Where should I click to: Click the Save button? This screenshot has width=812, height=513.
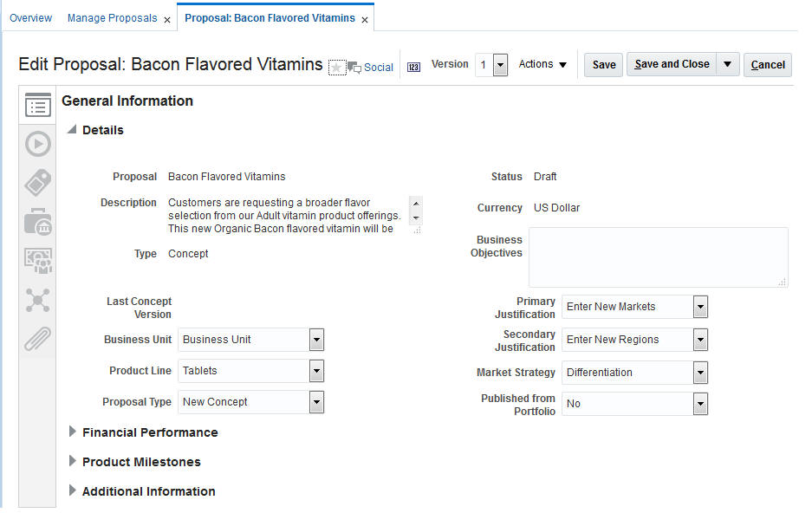pos(604,65)
